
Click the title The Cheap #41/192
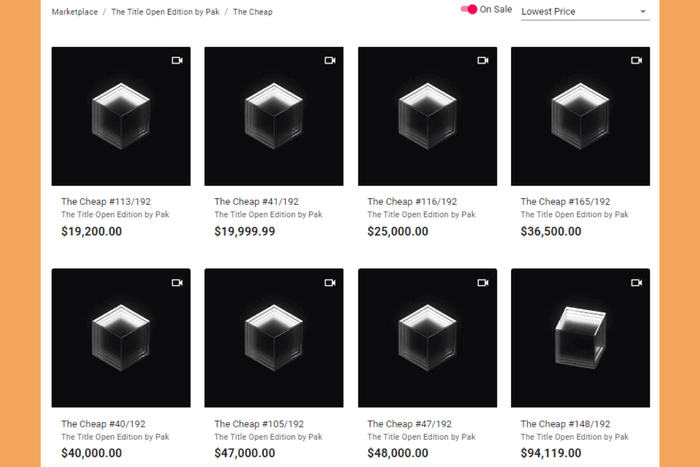coord(256,201)
